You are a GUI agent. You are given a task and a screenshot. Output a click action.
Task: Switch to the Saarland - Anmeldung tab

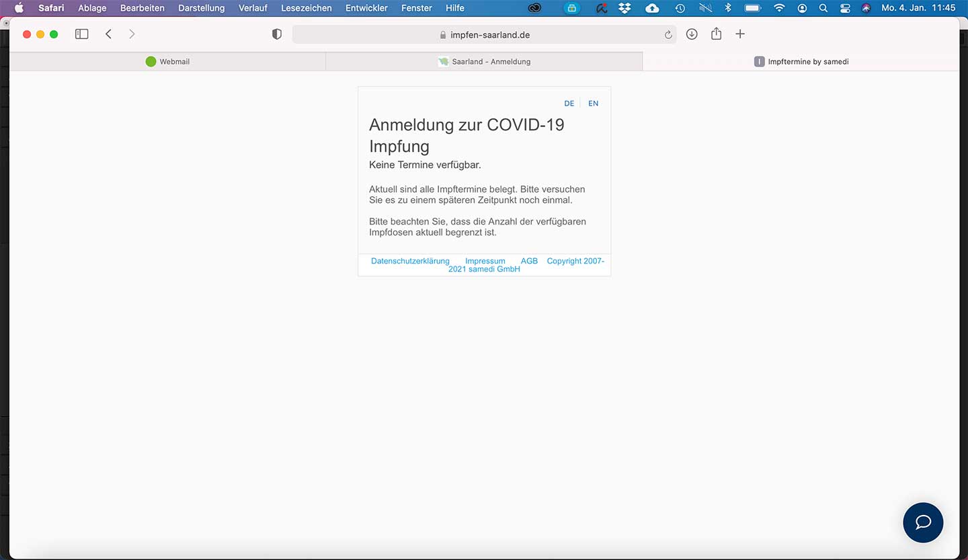click(x=484, y=61)
